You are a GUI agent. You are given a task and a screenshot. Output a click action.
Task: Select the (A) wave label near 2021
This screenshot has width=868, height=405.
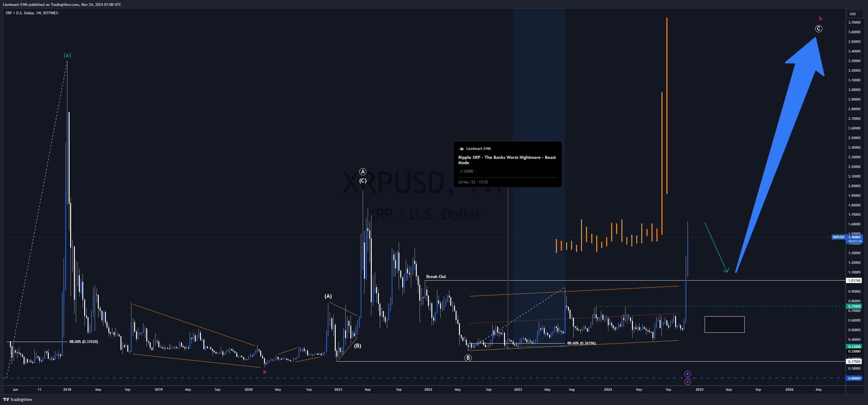[x=328, y=296]
